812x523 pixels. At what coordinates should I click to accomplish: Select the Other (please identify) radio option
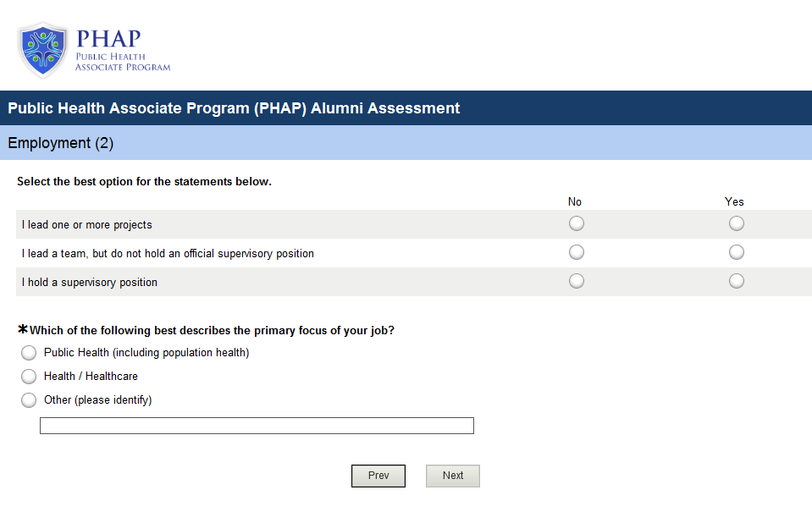pyautogui.click(x=29, y=400)
